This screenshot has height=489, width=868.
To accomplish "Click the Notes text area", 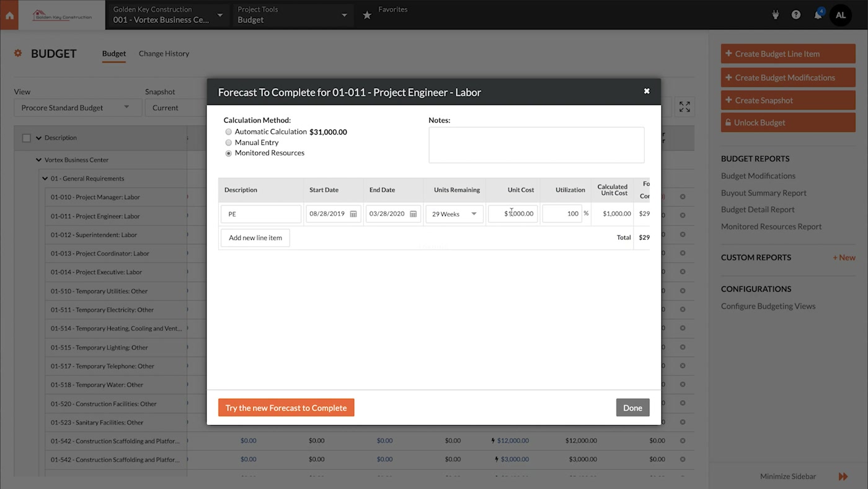I will (x=536, y=145).
